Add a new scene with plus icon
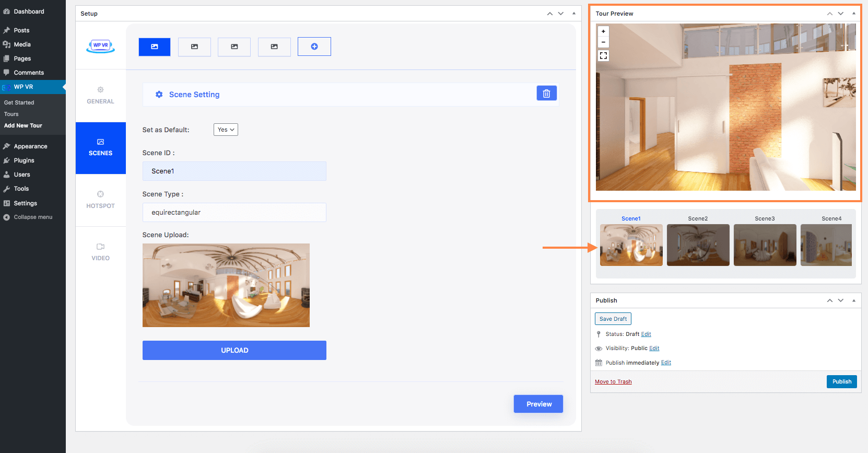868x453 pixels. click(314, 47)
